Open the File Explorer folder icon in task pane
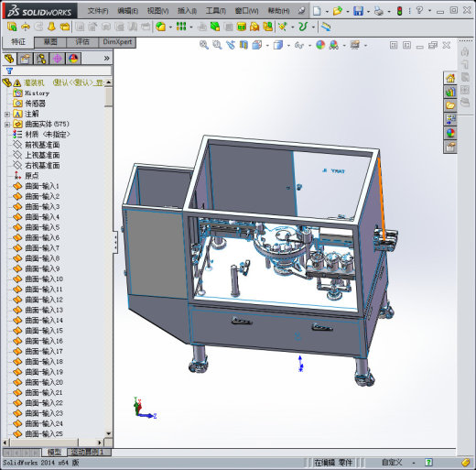476x470 pixels. (450, 105)
